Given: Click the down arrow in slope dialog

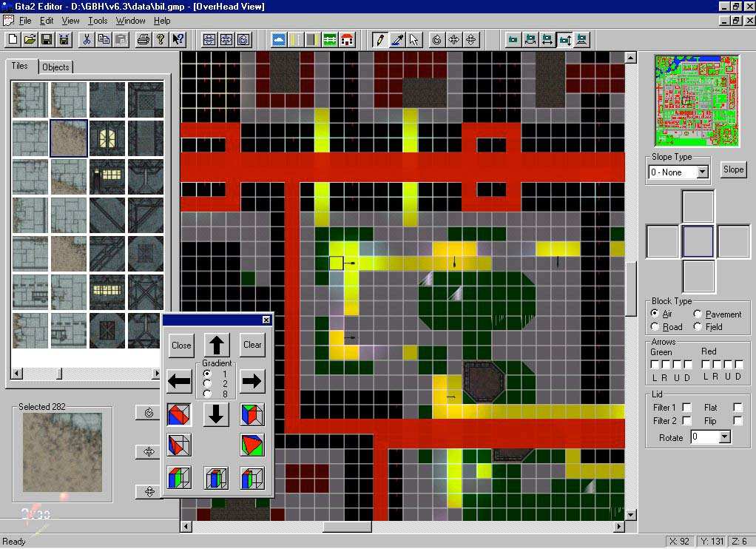Looking at the screenshot, I should 216,414.
